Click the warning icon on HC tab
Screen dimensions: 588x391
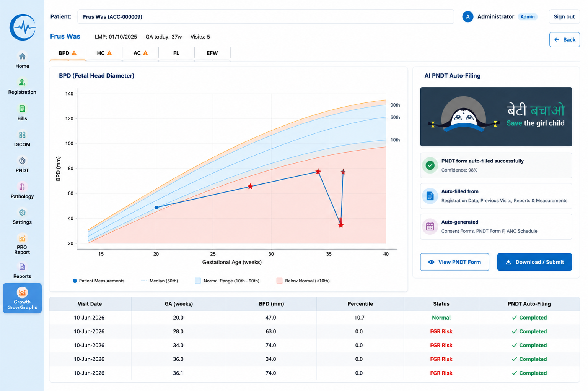pos(109,53)
